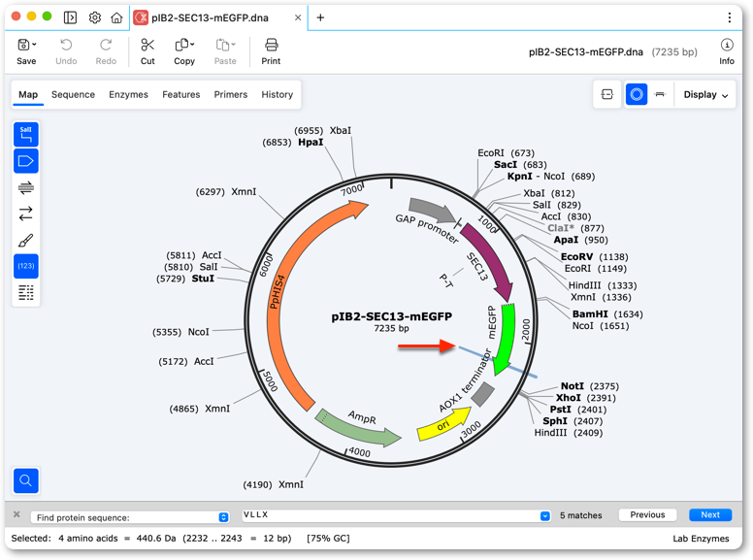Go to the home icon
This screenshot has height=560, width=753.
click(x=116, y=17)
